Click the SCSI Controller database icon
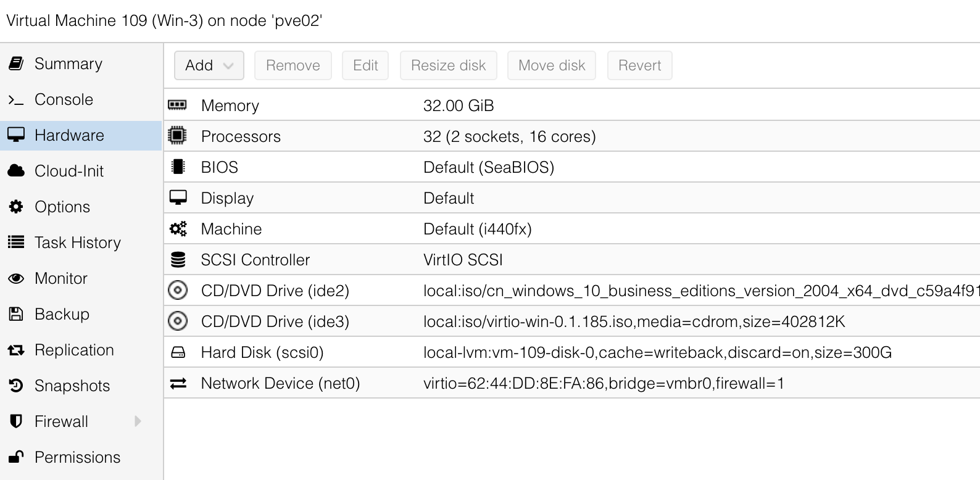This screenshot has height=480, width=980. tap(178, 260)
